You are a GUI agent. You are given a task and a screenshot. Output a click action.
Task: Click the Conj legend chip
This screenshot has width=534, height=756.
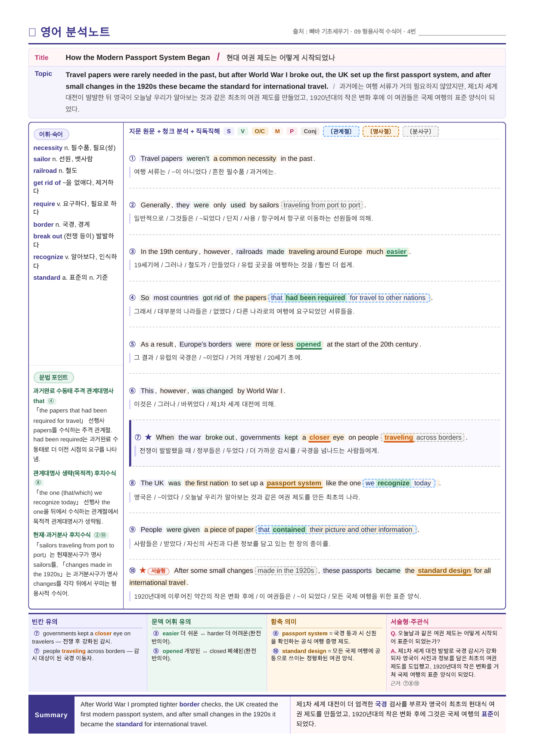click(x=310, y=131)
